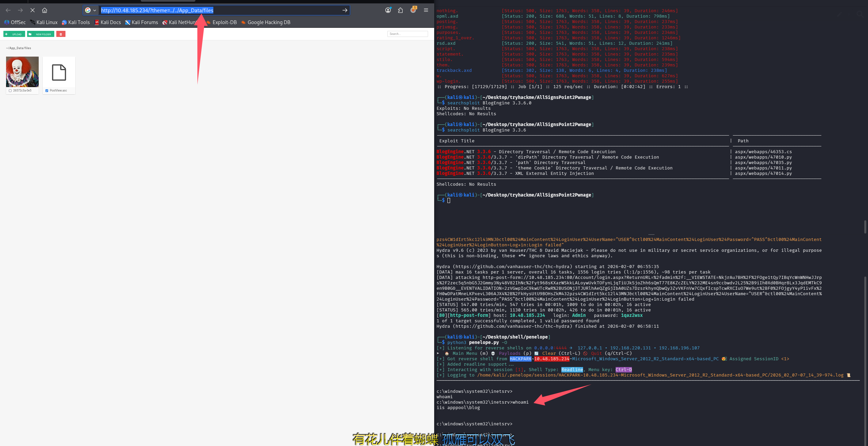Select the PostView.asc file icon
The width and height of the screenshot is (868, 446).
tap(59, 73)
